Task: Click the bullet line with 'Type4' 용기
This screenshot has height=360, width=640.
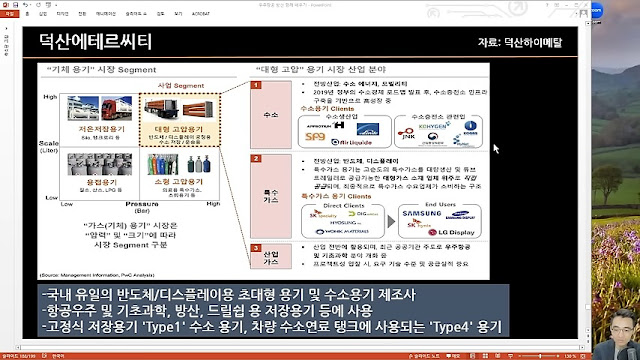Action: click(x=271, y=327)
